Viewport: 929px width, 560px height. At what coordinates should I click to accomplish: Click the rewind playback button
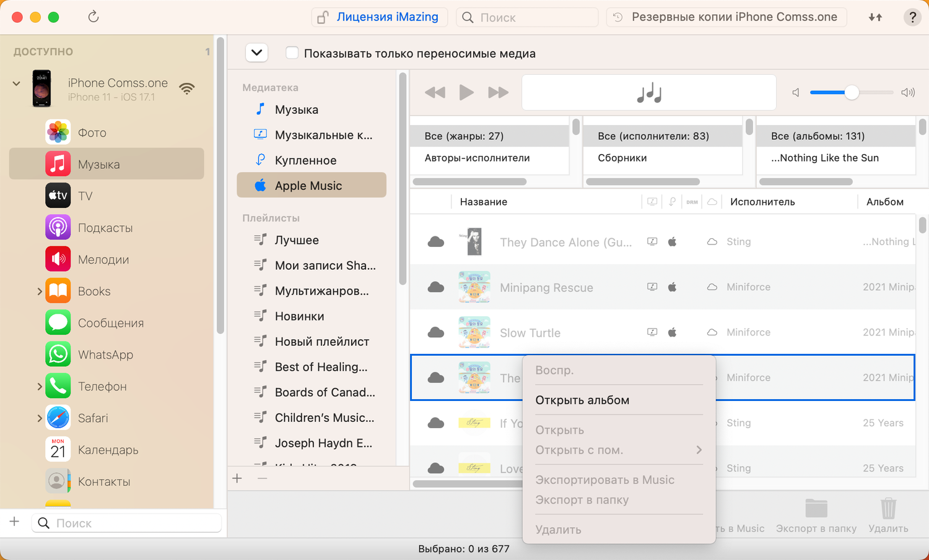pos(435,93)
